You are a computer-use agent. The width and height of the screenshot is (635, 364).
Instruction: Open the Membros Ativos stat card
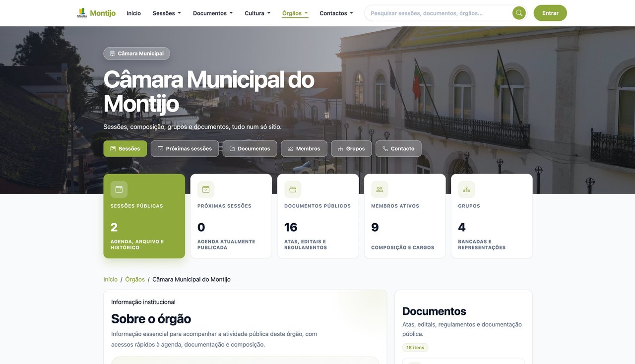(405, 216)
